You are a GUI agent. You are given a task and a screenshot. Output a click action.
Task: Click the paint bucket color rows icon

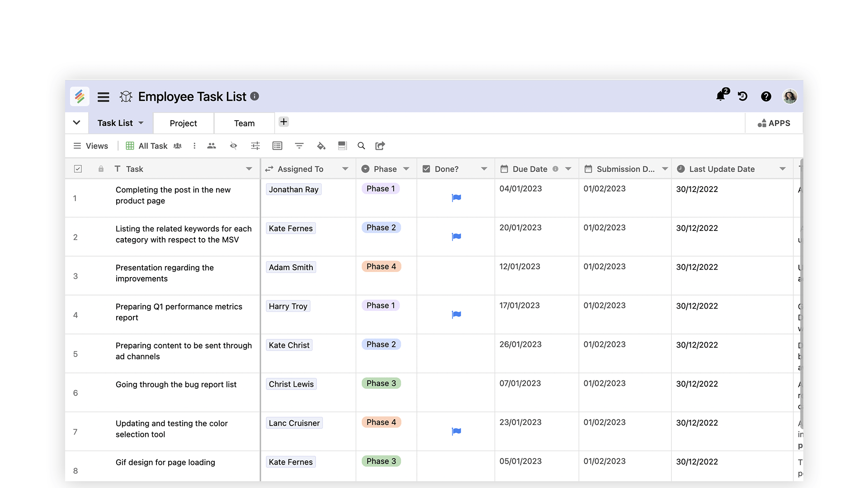(321, 145)
